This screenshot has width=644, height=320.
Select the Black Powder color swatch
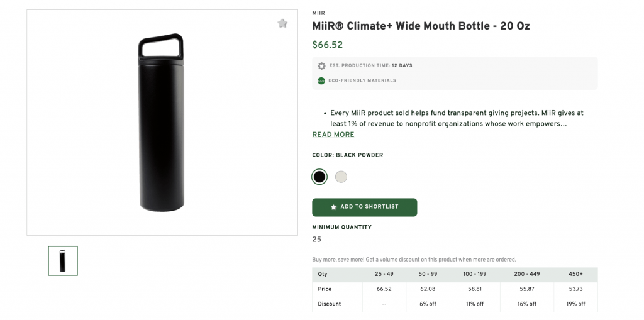pyautogui.click(x=319, y=177)
